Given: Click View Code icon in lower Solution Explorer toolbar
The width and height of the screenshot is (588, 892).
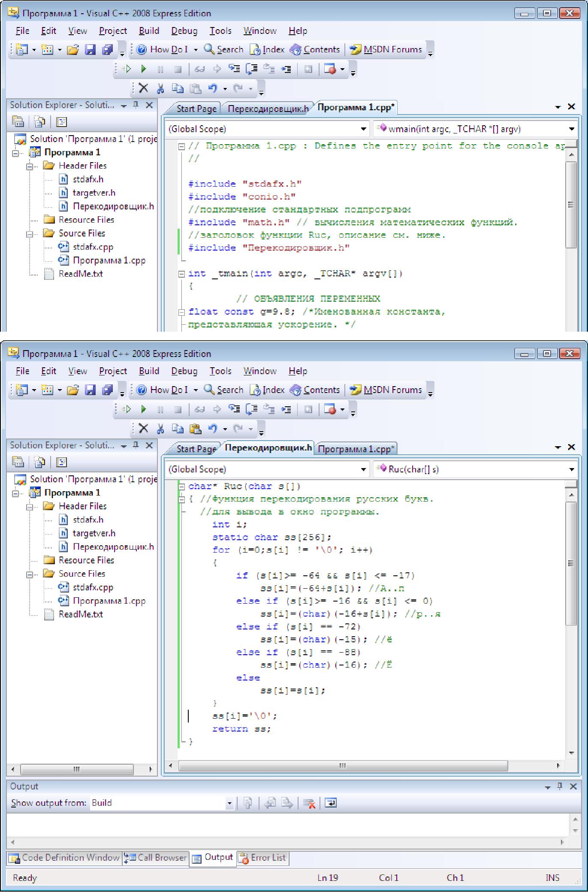Looking at the screenshot, I should point(62,462).
